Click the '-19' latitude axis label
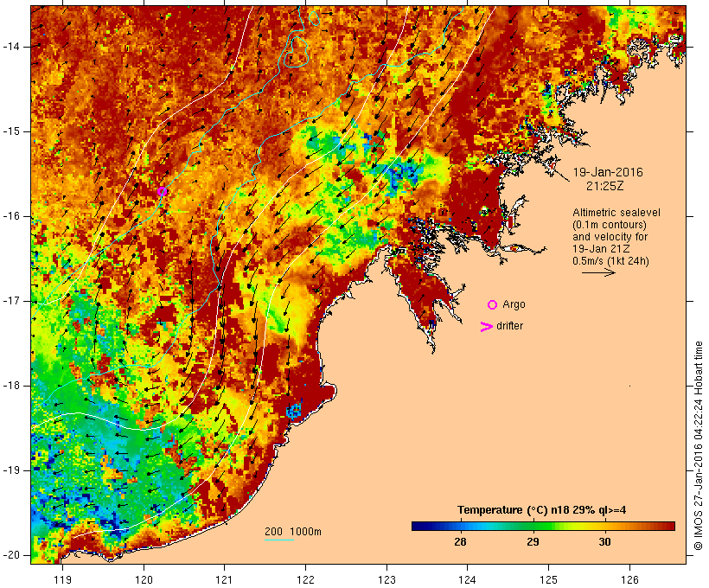The height and width of the screenshot is (588, 709). tap(11, 470)
